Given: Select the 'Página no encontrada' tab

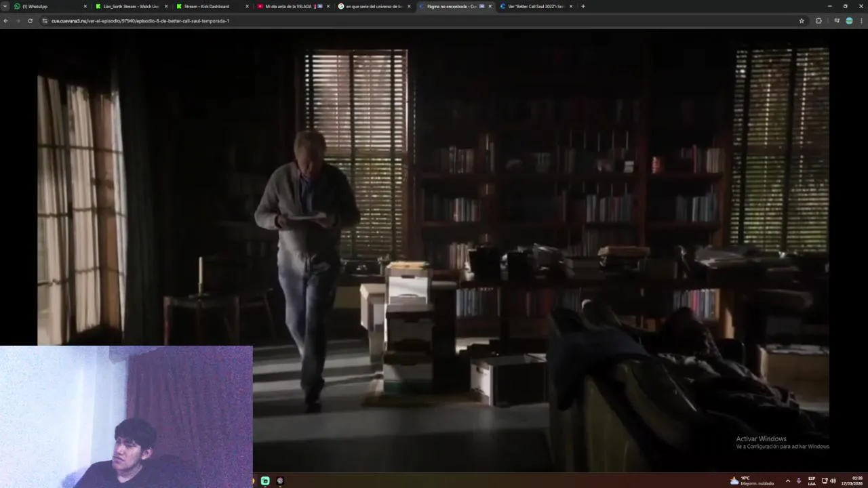Looking at the screenshot, I should [x=454, y=6].
